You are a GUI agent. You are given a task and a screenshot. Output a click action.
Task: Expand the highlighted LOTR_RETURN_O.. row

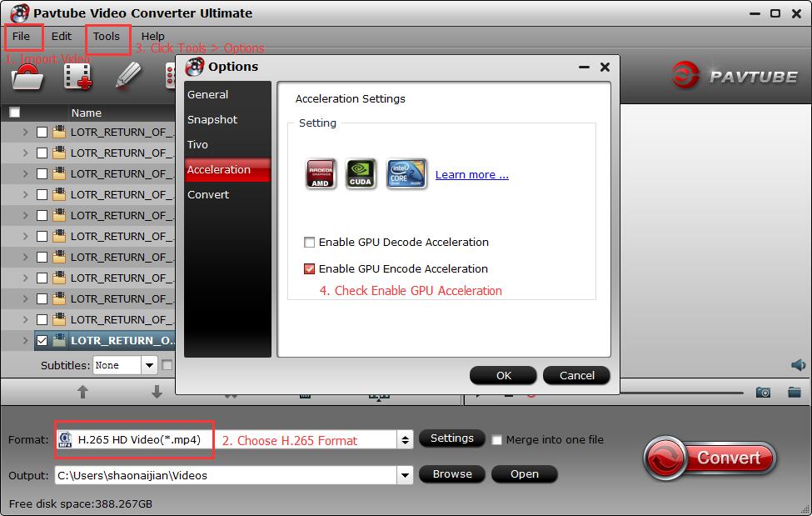(25, 340)
